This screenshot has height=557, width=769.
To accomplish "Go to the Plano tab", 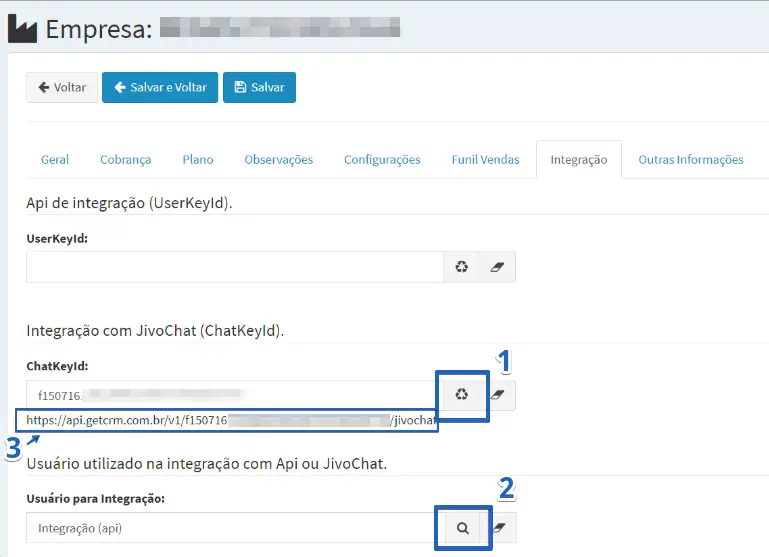I will [x=198, y=159].
